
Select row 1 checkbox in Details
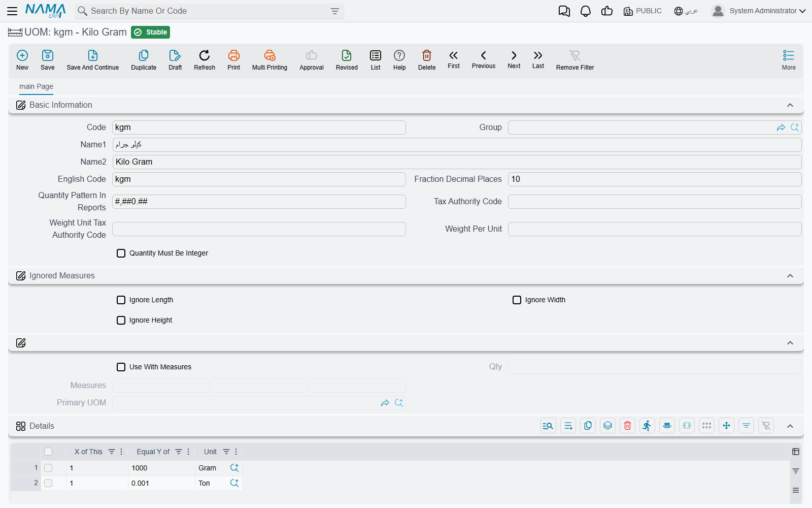[x=48, y=468]
